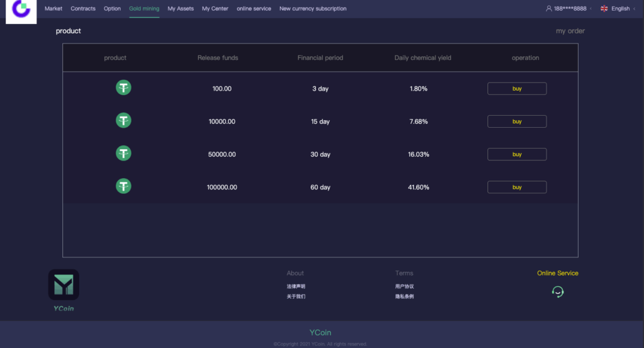Buy the 15 day 10000.00 product
The image size is (644, 348).
(x=516, y=121)
